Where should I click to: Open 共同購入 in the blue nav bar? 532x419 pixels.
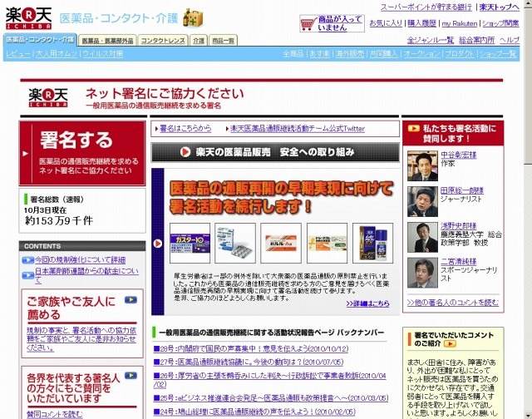click(383, 54)
